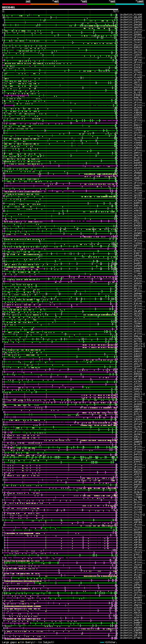Select hit UniRef100_A9P3A8
This screenshot has height=644, width=146.
131,548
